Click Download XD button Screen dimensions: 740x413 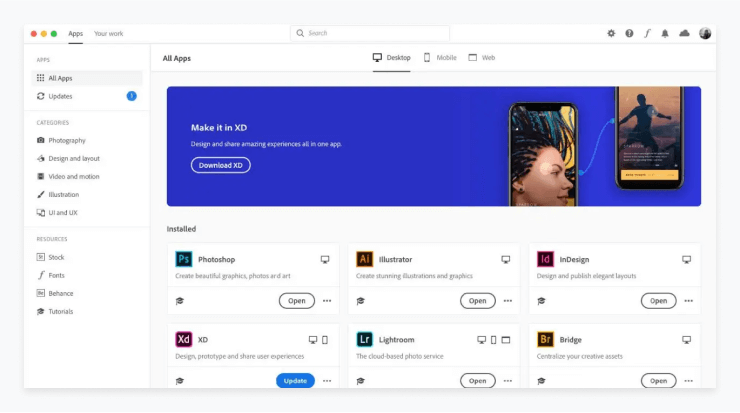pos(220,165)
